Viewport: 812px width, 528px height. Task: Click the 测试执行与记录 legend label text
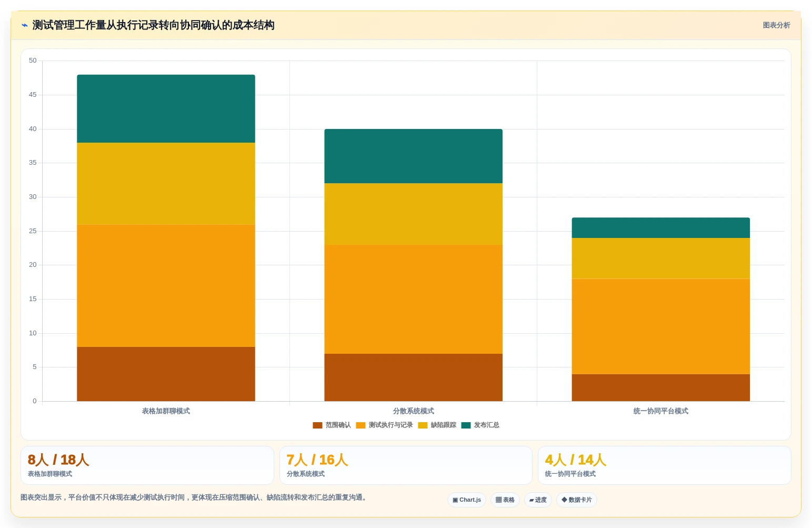(x=390, y=425)
